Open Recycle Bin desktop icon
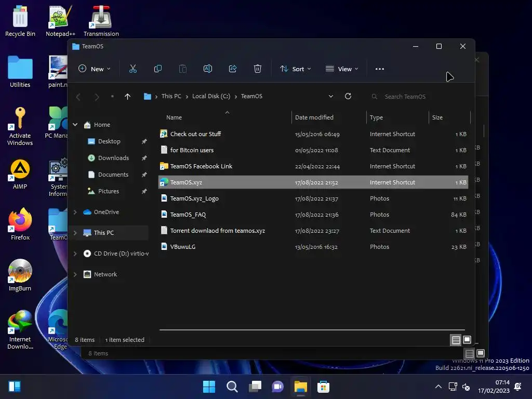The image size is (532, 399). (20, 21)
